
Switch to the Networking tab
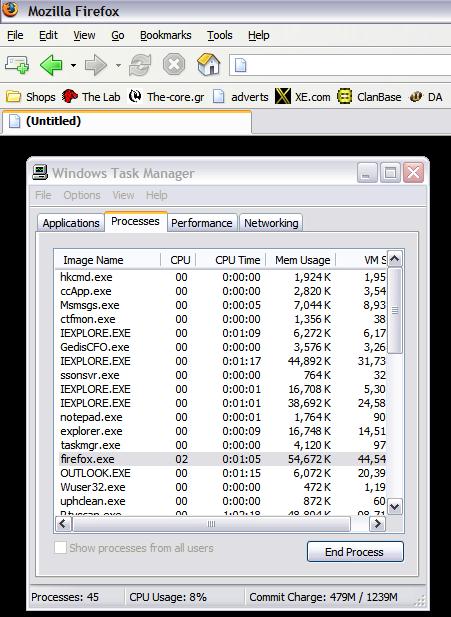[271, 223]
